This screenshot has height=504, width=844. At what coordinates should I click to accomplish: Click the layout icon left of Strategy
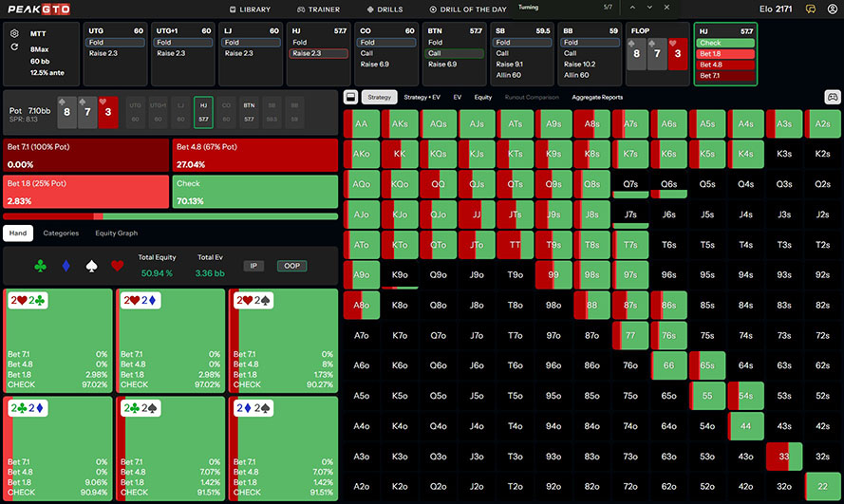point(351,97)
